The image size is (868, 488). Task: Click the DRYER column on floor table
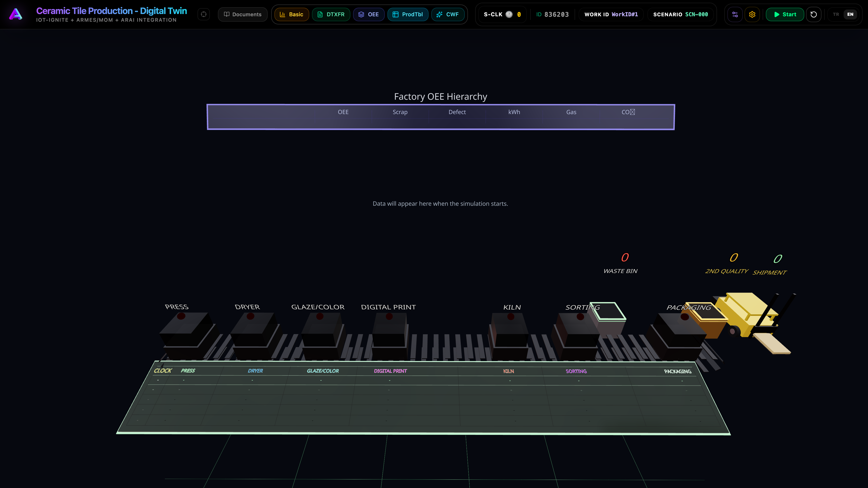click(x=255, y=371)
